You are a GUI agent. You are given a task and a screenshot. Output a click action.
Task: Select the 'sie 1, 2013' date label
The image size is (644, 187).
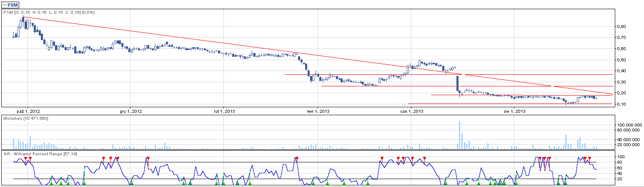[515, 111]
